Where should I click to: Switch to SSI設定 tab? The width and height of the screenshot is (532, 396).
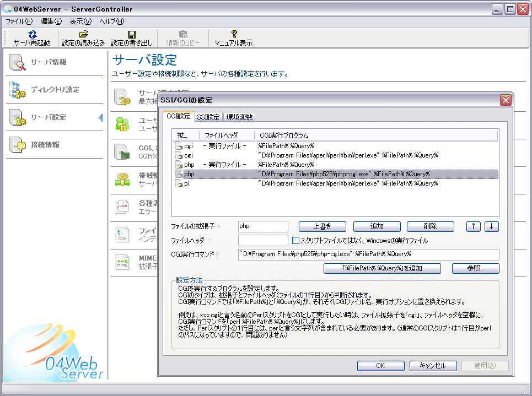tap(208, 117)
